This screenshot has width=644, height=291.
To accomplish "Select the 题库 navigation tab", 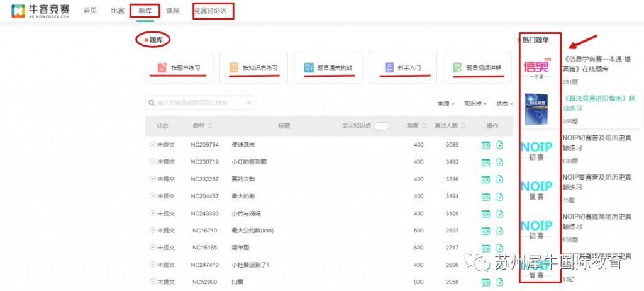I will [x=145, y=11].
